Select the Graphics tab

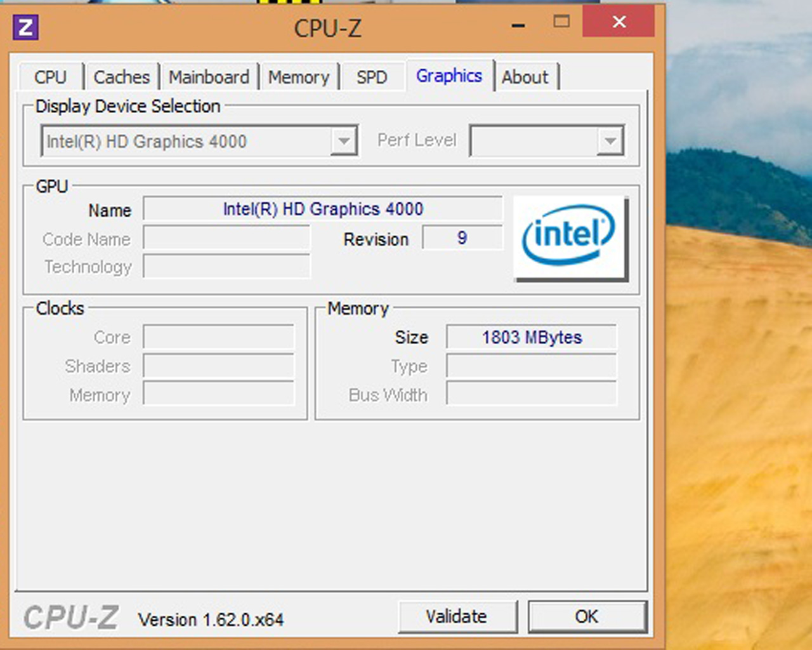[x=449, y=76]
